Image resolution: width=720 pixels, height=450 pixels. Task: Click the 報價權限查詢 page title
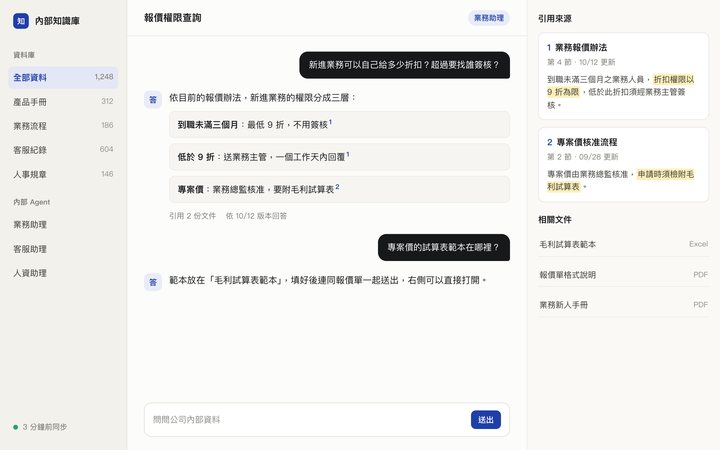pos(173,18)
